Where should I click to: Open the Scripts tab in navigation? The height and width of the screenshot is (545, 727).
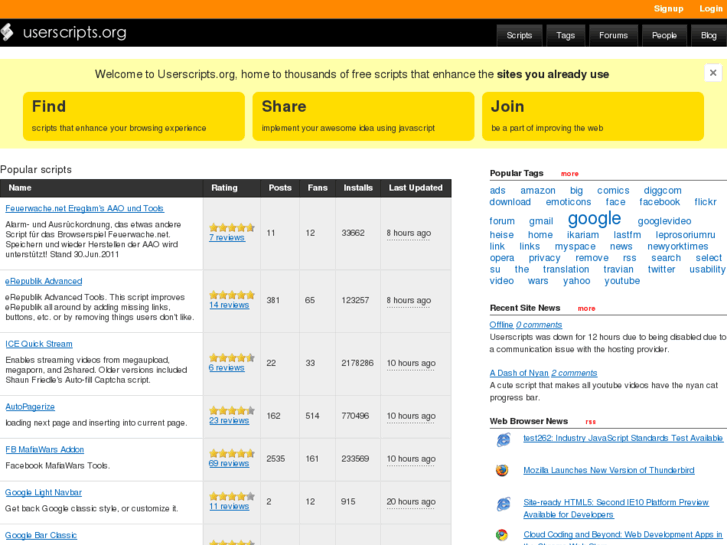(x=519, y=35)
